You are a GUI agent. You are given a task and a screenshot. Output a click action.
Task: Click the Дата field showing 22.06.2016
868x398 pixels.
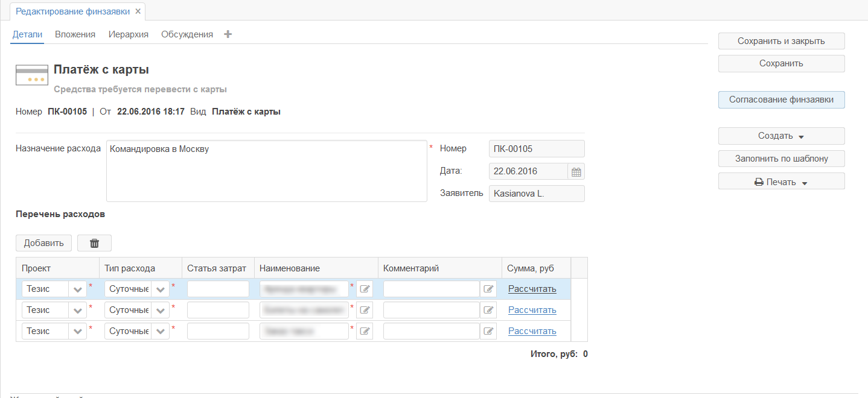tap(528, 172)
